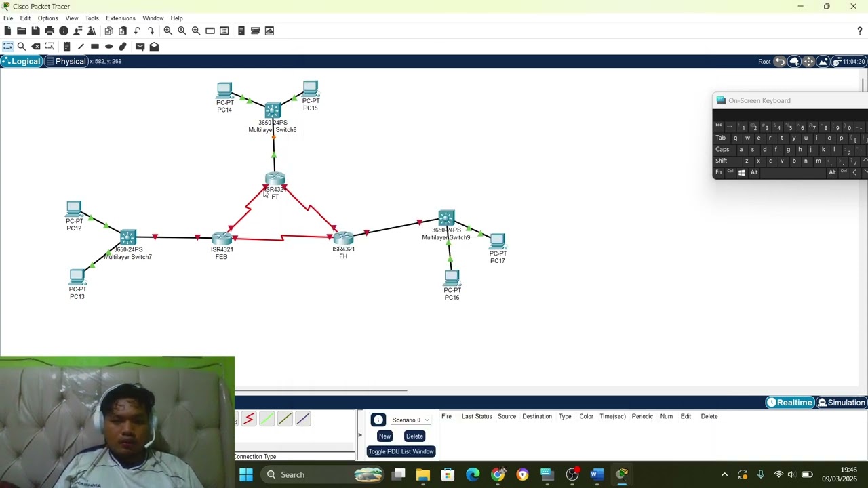Select the Place Note tool
The height and width of the screenshot is (488, 868).
click(66, 46)
